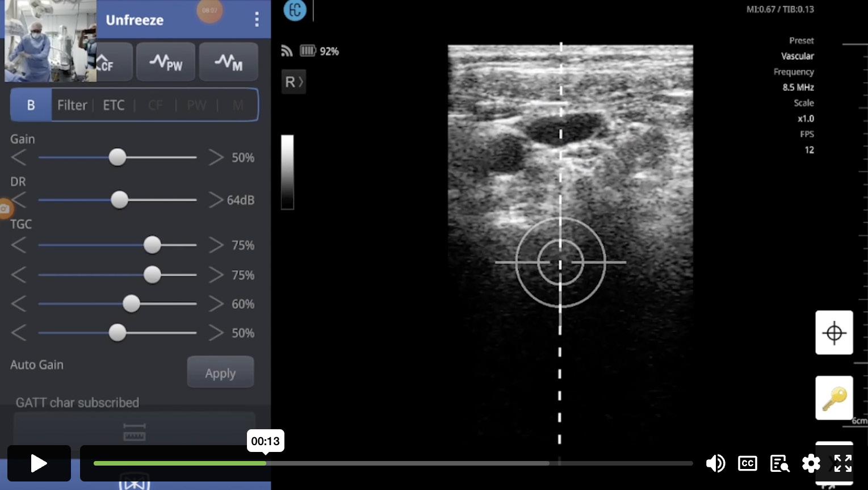The width and height of the screenshot is (868, 490).
Task: Click the Gain slider handle
Action: (118, 157)
